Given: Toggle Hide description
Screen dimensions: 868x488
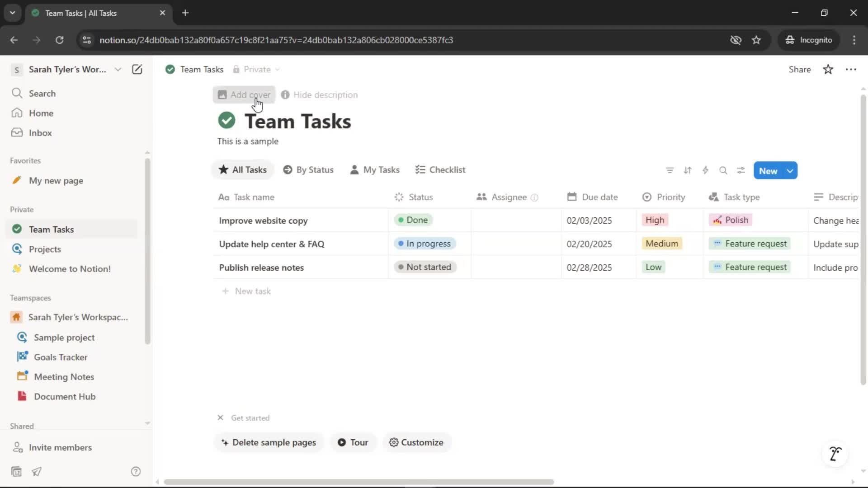Looking at the screenshot, I should click(x=320, y=94).
